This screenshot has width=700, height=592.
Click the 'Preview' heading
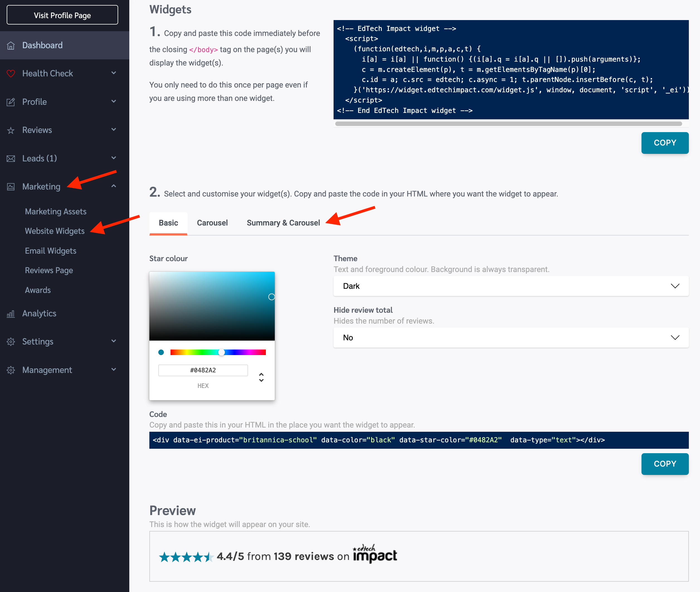click(172, 511)
